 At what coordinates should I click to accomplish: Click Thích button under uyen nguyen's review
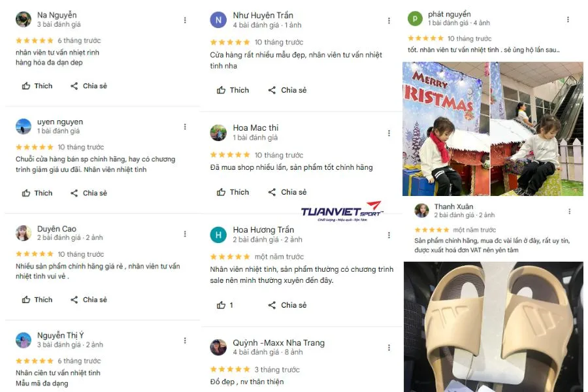tap(37, 193)
